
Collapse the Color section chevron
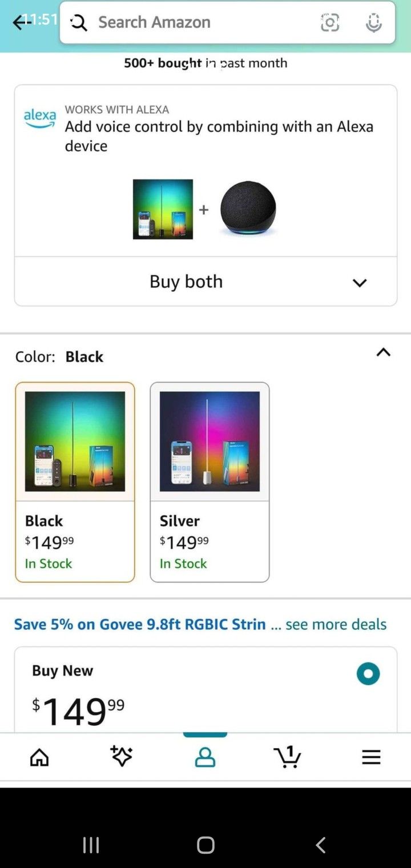pyautogui.click(x=383, y=353)
